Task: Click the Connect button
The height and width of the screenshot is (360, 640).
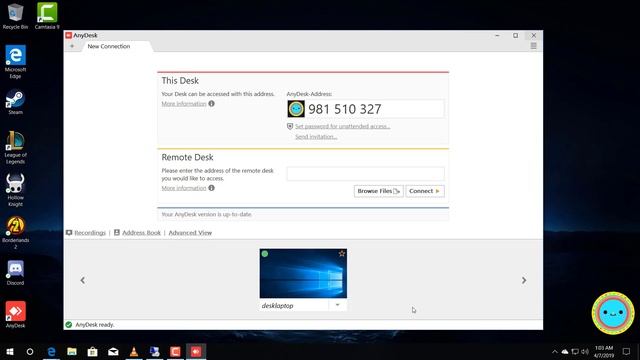Action: 425,191
